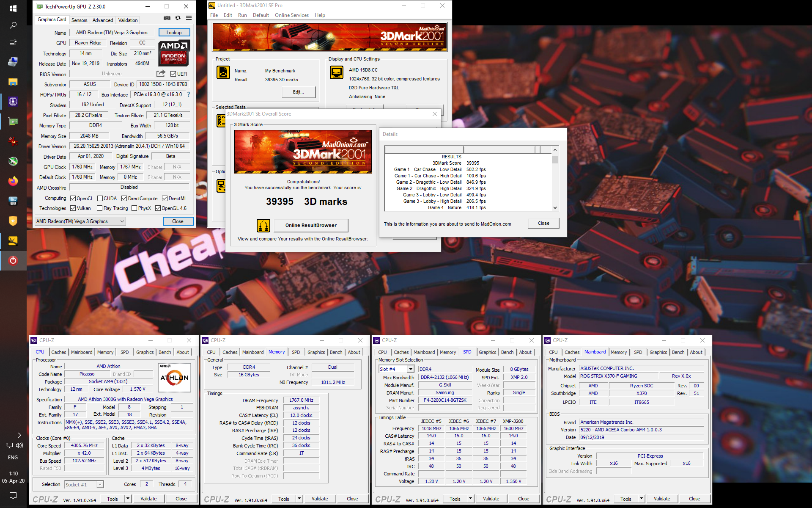Click the 3DMark2001 Second Edition banner
Image resolution: width=812 pixels, height=508 pixels.
330,37
